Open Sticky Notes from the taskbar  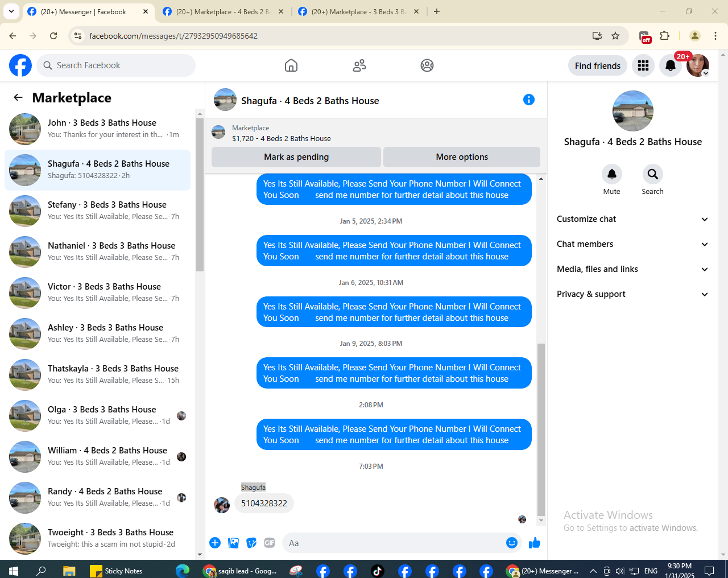(117, 571)
